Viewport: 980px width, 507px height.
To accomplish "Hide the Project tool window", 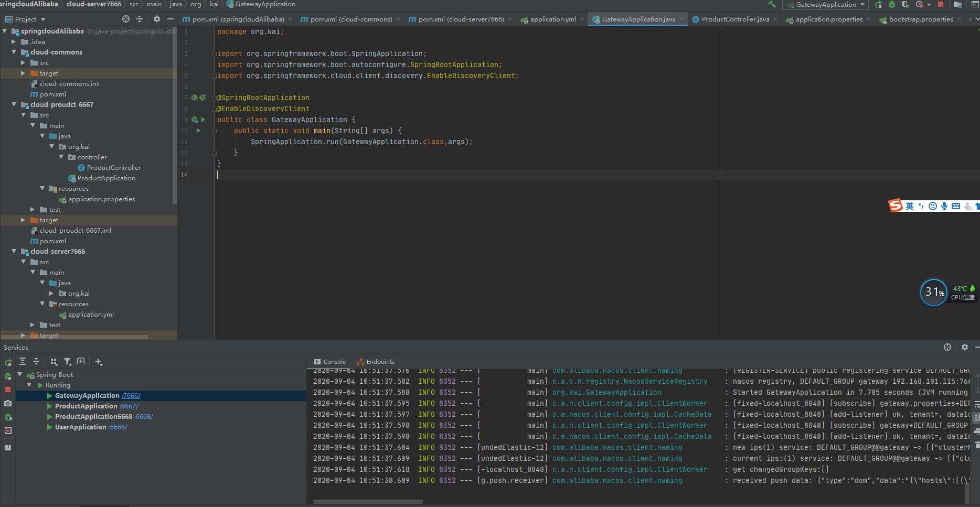I will [171, 19].
